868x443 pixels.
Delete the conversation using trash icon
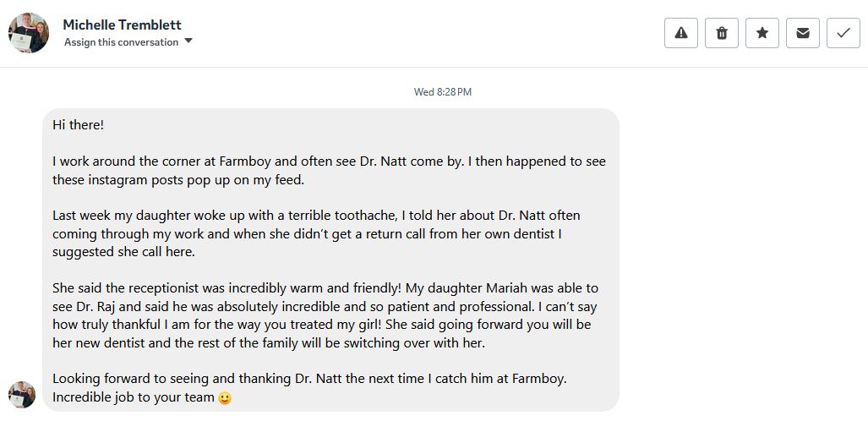pos(721,33)
